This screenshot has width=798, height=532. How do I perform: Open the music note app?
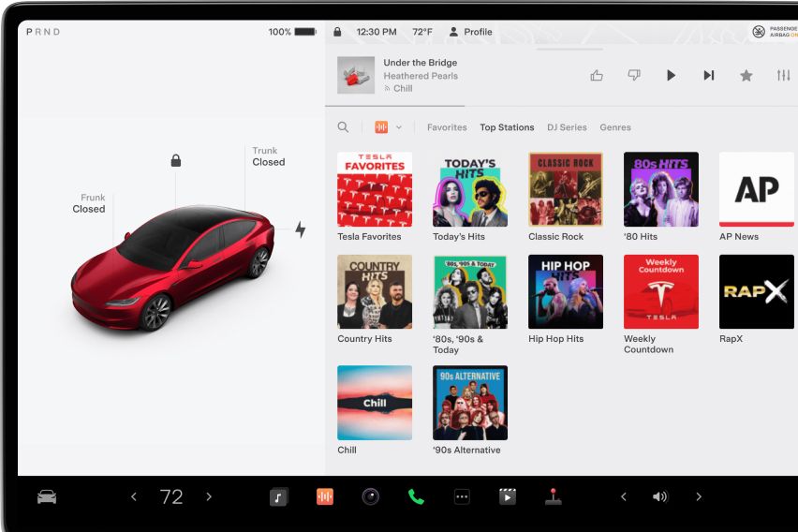(278, 497)
